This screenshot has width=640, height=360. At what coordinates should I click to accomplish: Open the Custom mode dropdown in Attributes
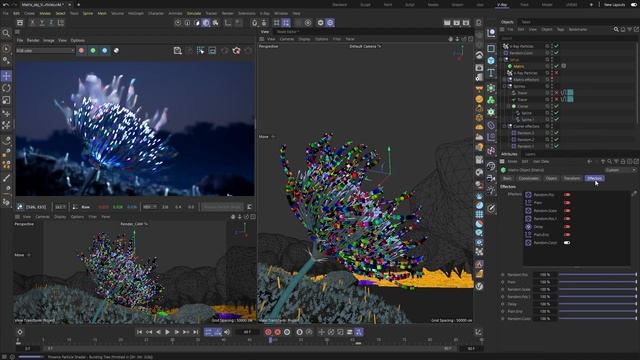pos(620,170)
